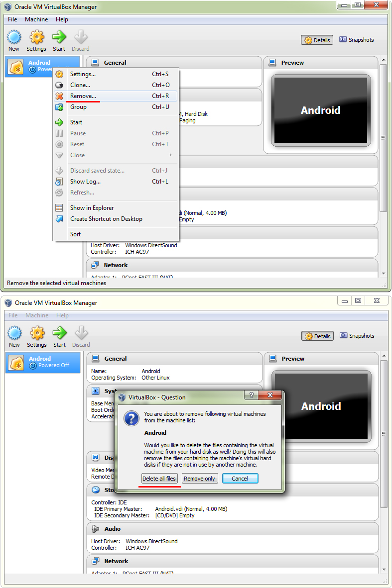The height and width of the screenshot is (588, 392).
Task: Click help question button in dialog title bar
Action: click(x=252, y=395)
